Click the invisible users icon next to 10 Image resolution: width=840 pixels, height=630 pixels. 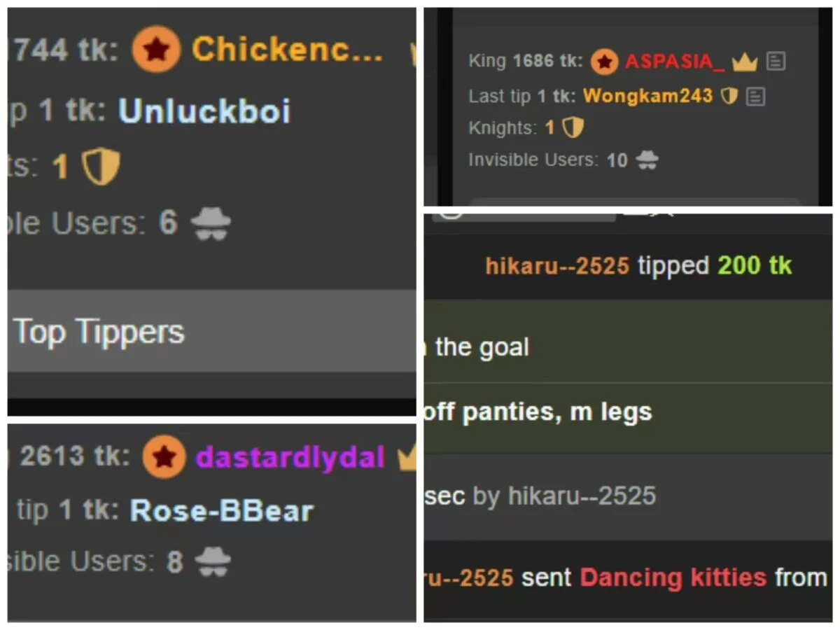(647, 160)
